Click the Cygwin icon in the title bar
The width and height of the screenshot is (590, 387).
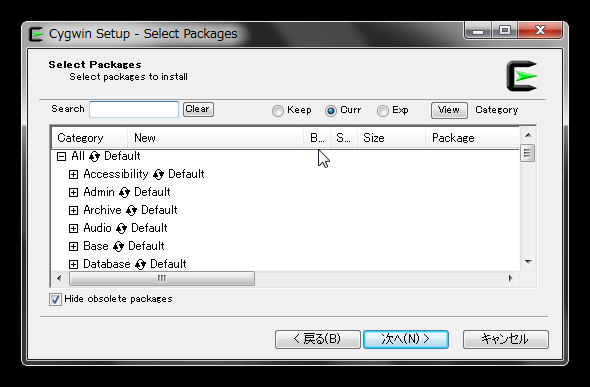coord(36,34)
